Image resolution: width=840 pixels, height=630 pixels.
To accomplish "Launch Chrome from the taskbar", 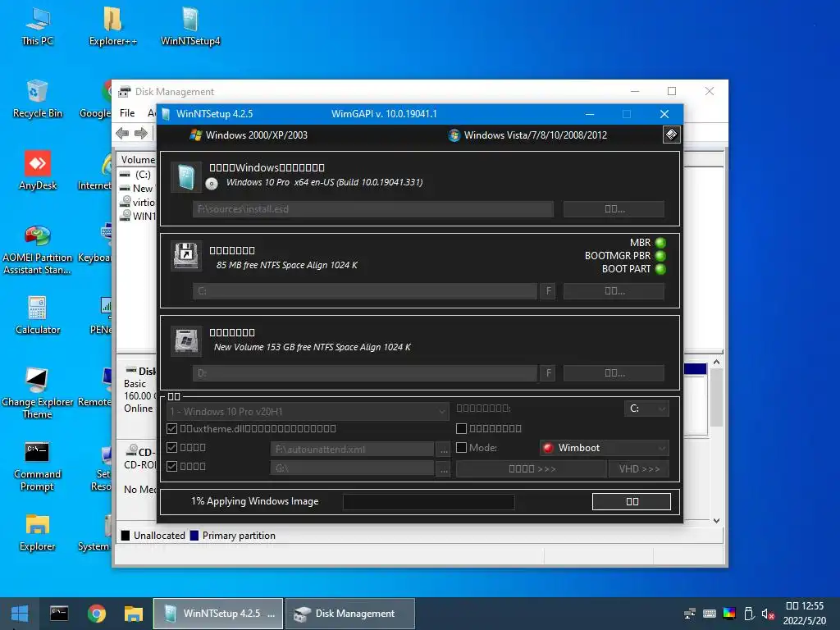I will click(97, 614).
